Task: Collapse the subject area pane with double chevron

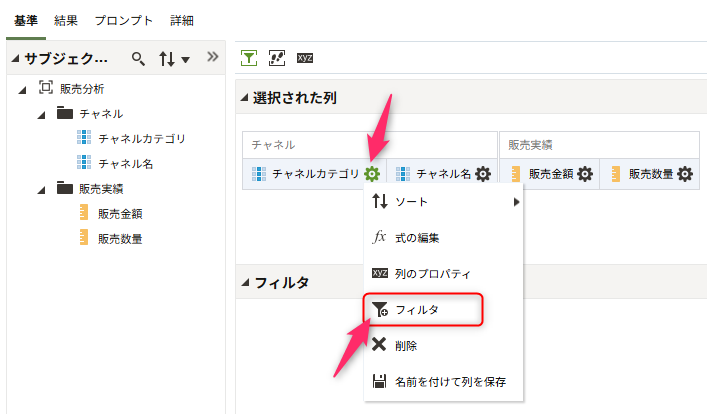Action: 213,57
